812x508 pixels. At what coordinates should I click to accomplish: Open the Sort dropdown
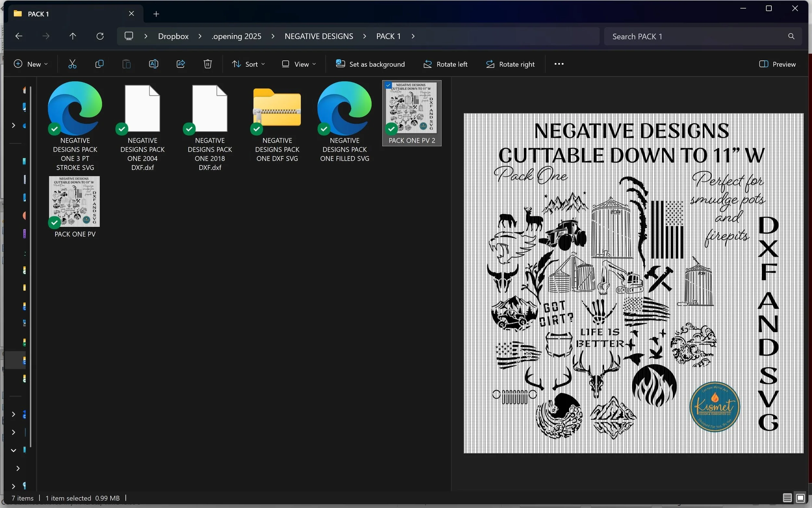tap(248, 64)
